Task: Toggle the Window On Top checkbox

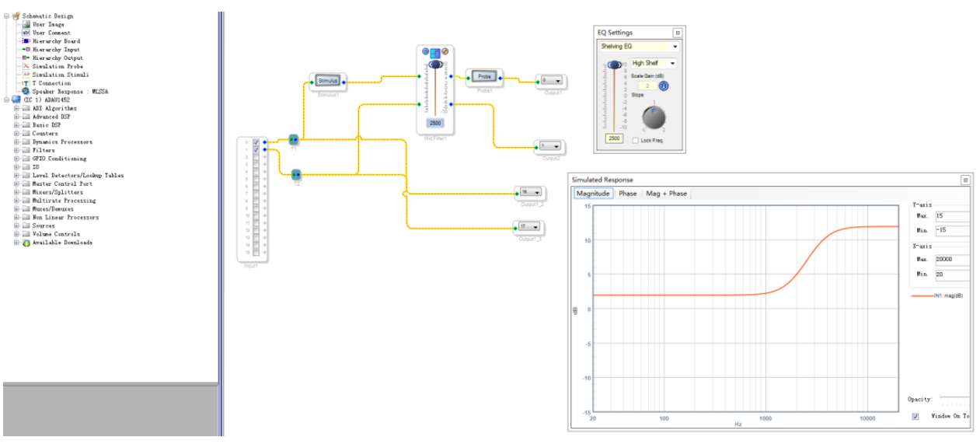Action: pyautogui.click(x=915, y=416)
